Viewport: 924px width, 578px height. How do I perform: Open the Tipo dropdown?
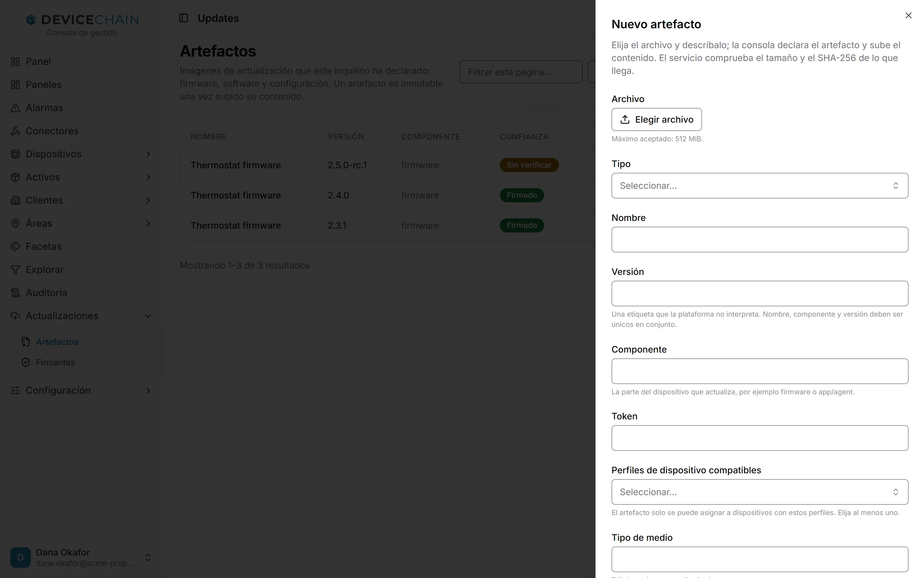pyautogui.click(x=759, y=186)
